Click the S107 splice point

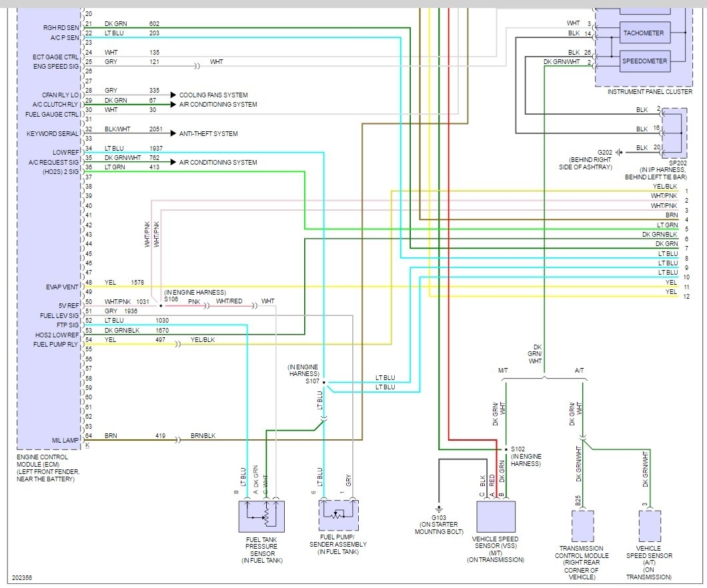click(324, 382)
